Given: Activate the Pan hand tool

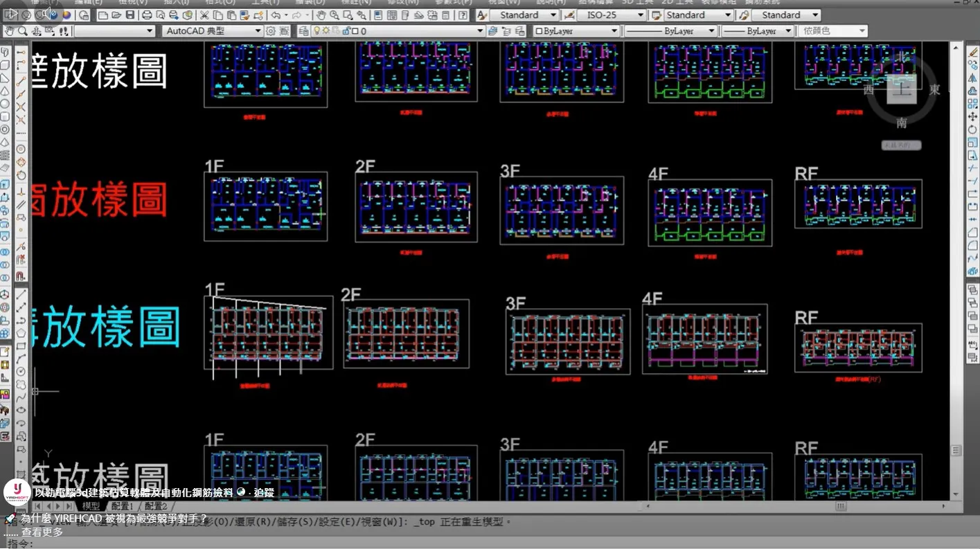Looking at the screenshot, I should click(321, 15).
